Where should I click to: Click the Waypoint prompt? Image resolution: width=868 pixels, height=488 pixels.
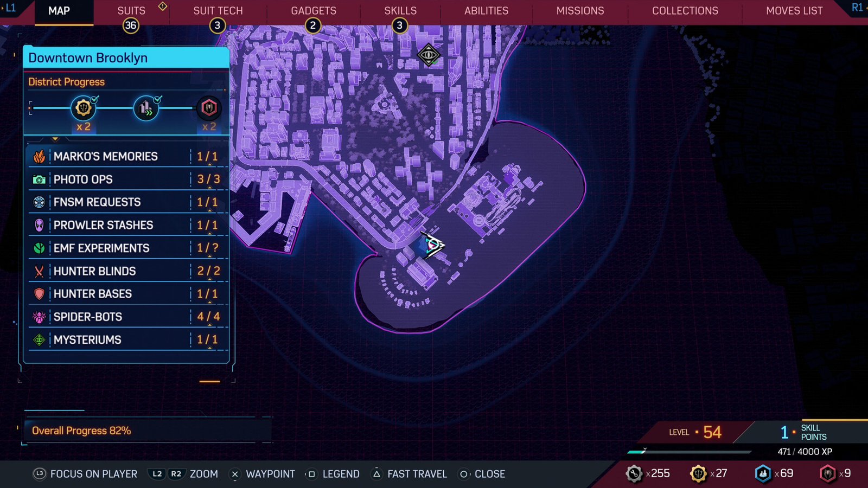coord(262,474)
